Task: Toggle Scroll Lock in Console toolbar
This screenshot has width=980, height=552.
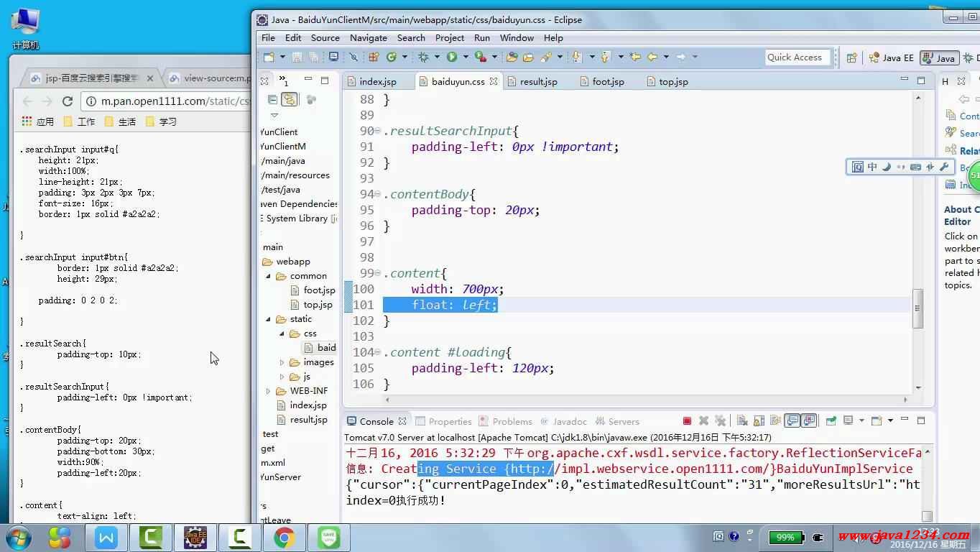Action: pos(759,421)
